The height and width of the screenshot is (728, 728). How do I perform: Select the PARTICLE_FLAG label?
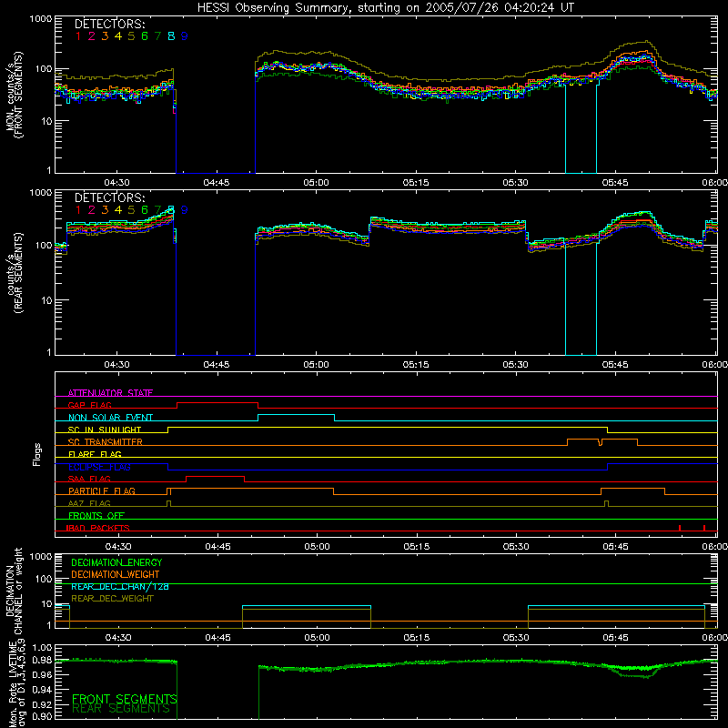(x=102, y=490)
